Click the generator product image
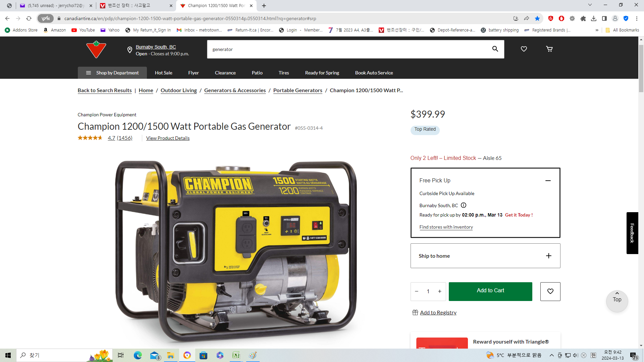Viewport: 644px width, 362px height. pos(236,251)
